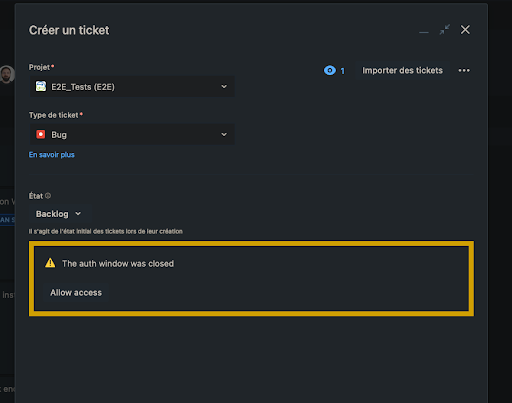Expand the Projet dropdown chevron
This screenshot has height=403, width=512.
click(224, 87)
